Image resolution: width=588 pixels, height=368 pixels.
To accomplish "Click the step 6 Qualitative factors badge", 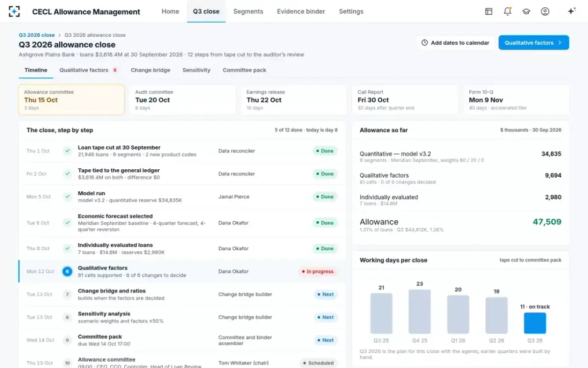I will (68, 271).
